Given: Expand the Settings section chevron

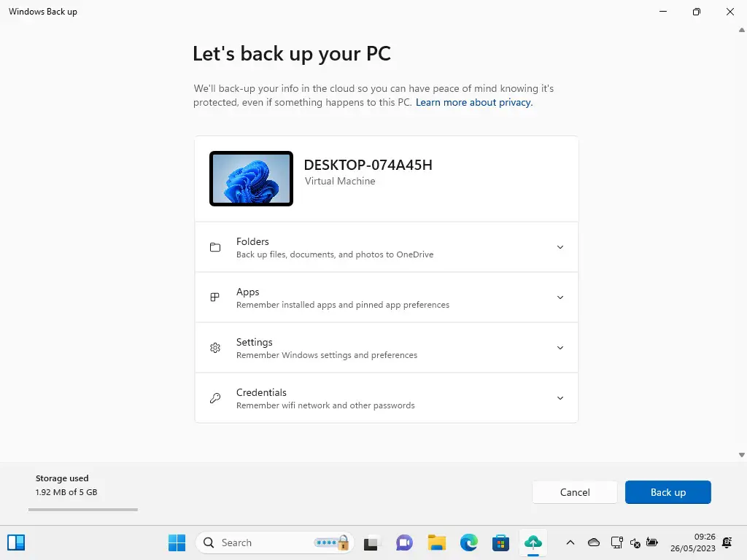Looking at the screenshot, I should click(x=560, y=348).
